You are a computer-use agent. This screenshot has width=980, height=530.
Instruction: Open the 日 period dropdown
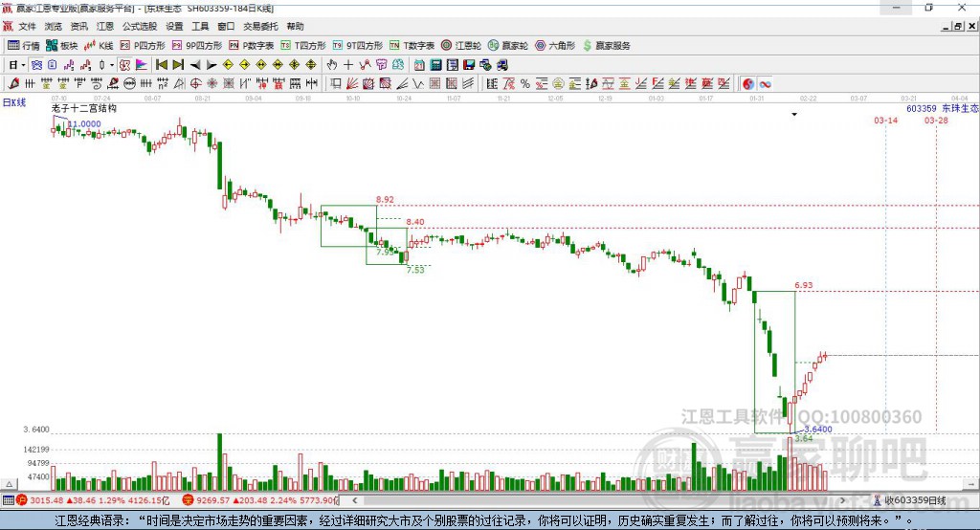coord(17,64)
